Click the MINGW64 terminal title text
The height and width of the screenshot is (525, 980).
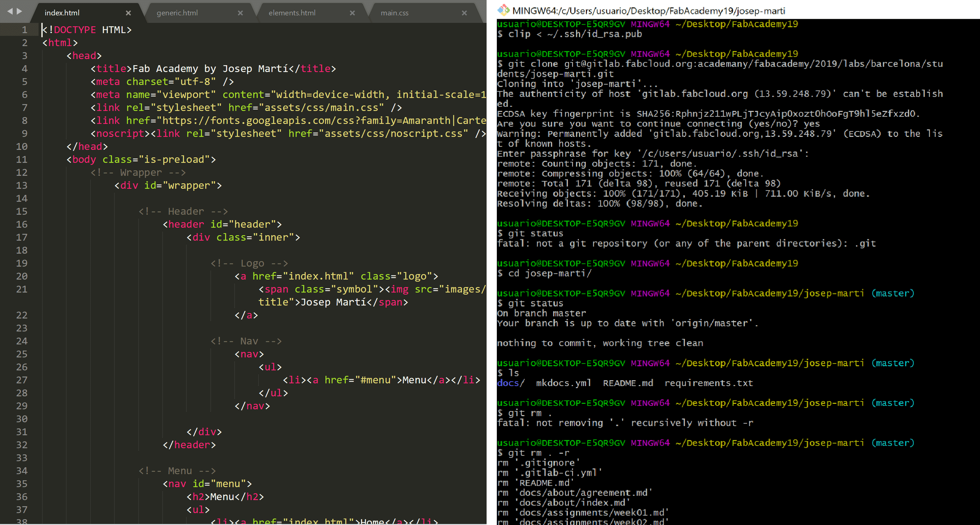pos(648,11)
